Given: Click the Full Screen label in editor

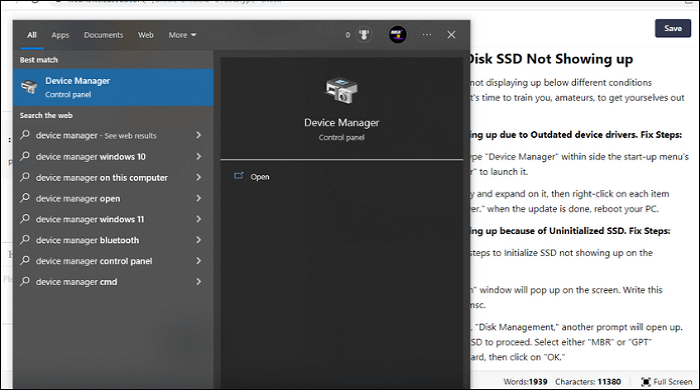Looking at the screenshot, I should [673, 382].
